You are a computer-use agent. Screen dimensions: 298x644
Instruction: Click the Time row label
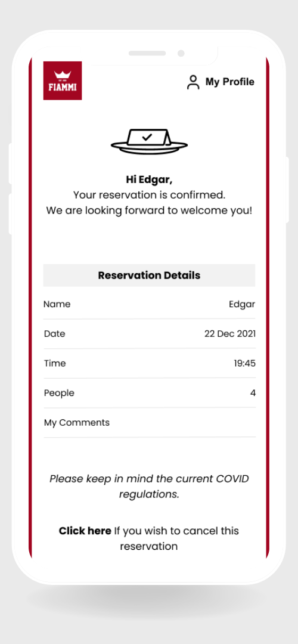[55, 364]
